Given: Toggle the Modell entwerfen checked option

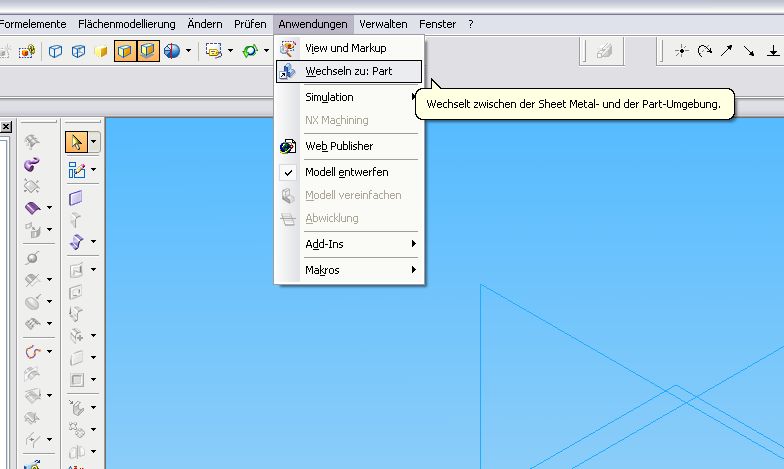Looking at the screenshot, I should pos(349,172).
